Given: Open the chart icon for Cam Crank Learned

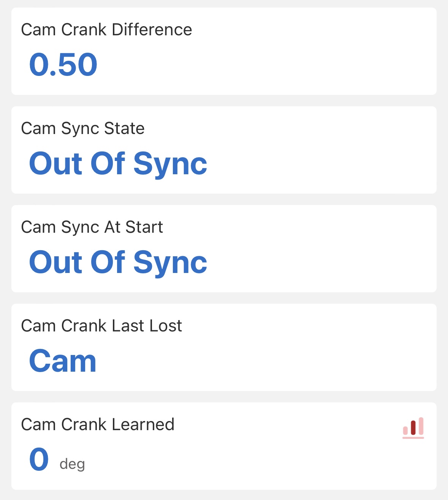Looking at the screenshot, I should (x=413, y=427).
